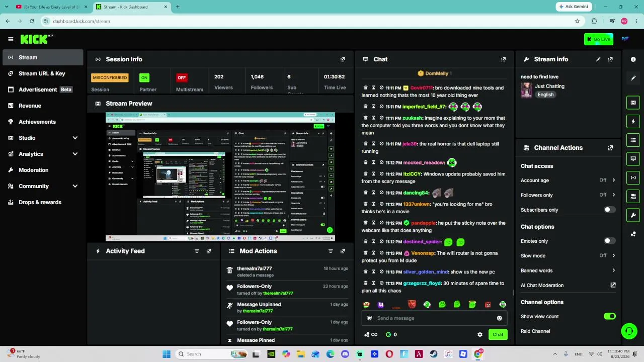Click the chat bubble icon in the right sidebar
The height and width of the screenshot is (362, 644).
click(633, 158)
